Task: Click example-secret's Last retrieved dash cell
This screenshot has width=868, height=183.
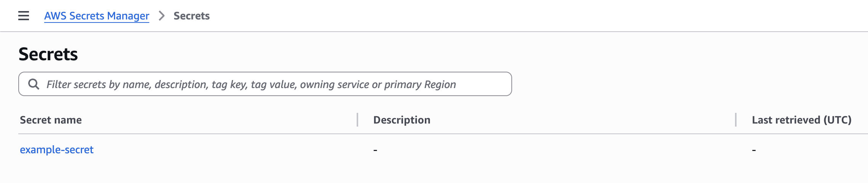Action: coord(754,150)
